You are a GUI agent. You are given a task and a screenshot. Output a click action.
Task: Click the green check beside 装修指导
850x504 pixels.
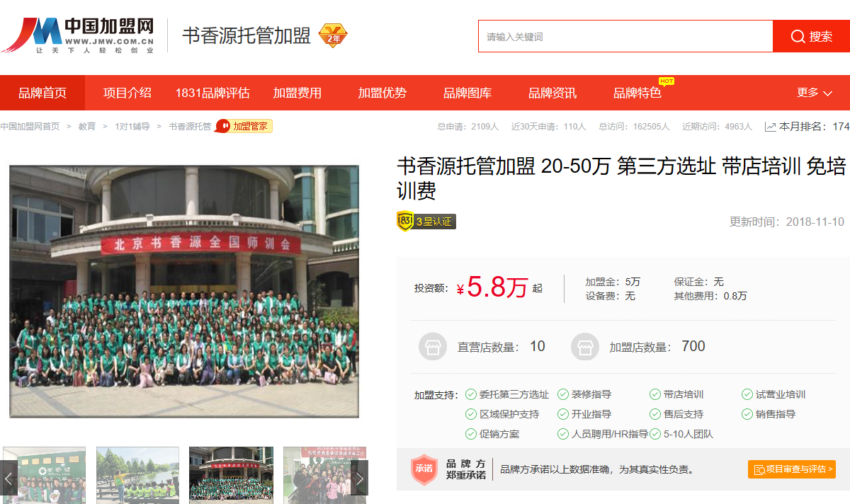(563, 394)
